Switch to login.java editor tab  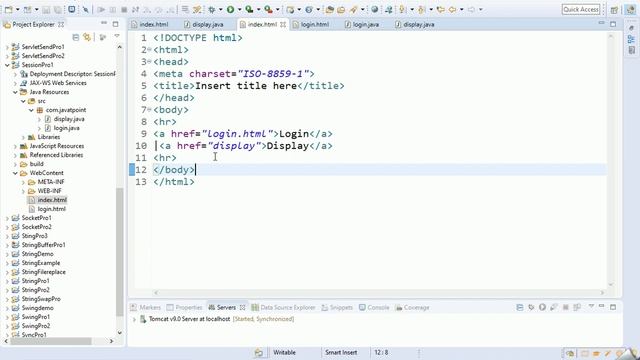[x=362, y=24]
